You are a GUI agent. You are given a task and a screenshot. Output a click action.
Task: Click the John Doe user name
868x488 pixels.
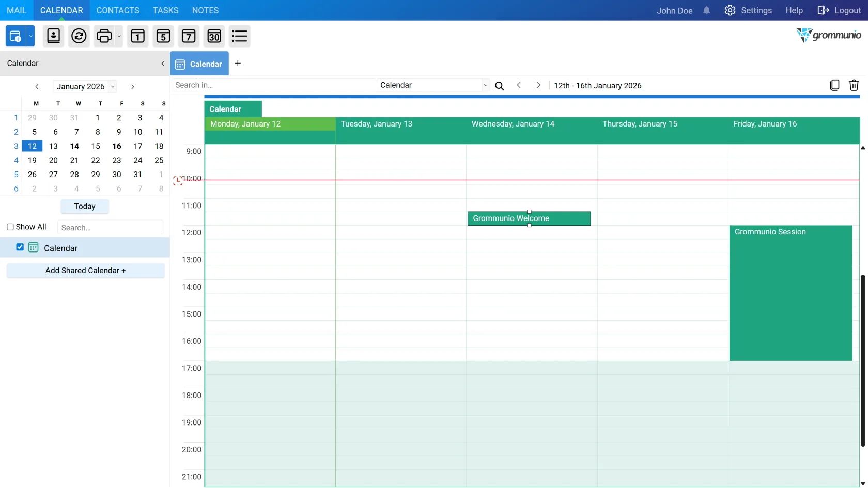point(674,11)
